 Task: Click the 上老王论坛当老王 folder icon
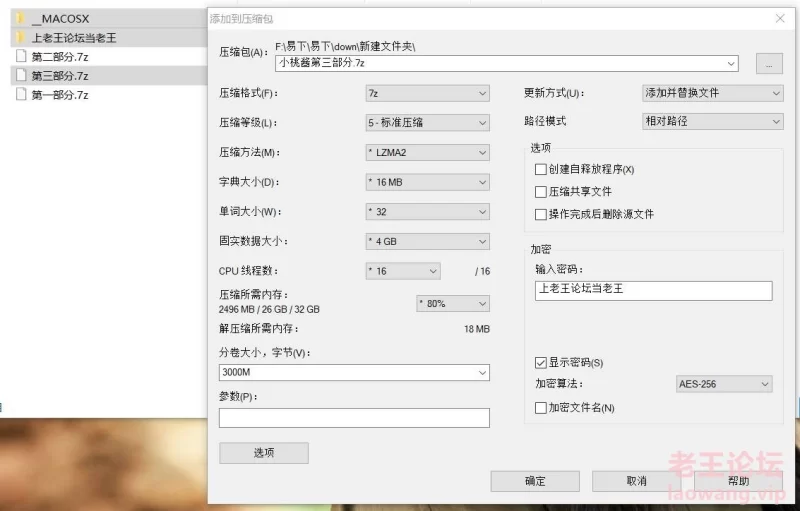point(20,38)
